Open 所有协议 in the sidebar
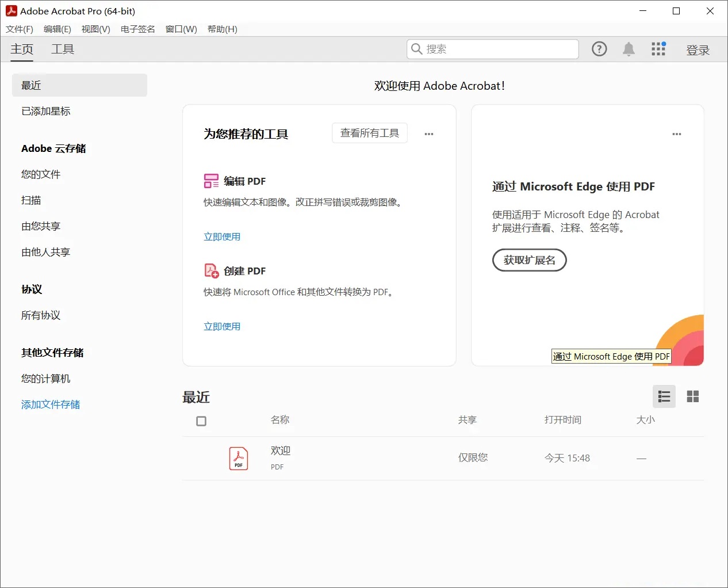The width and height of the screenshot is (728, 588). tap(41, 315)
